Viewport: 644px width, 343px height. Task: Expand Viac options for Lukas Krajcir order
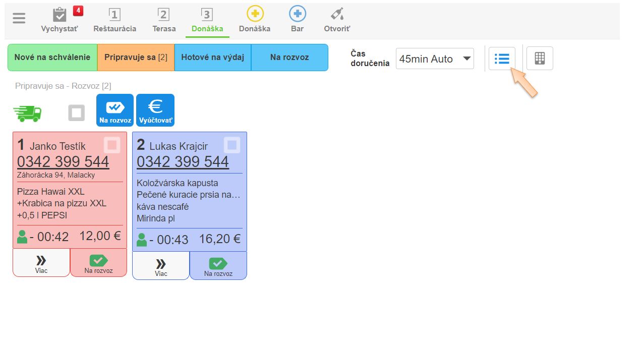click(x=161, y=266)
